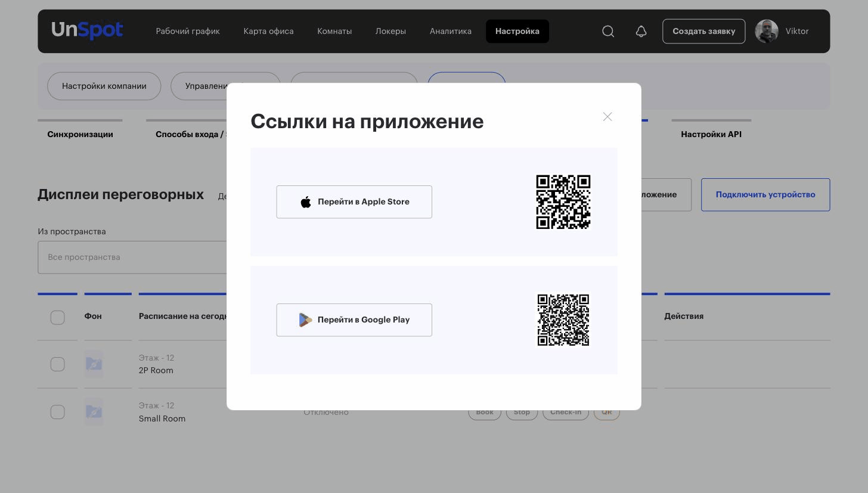868x493 pixels.
Task: Click the Отключено status text
Action: (326, 413)
